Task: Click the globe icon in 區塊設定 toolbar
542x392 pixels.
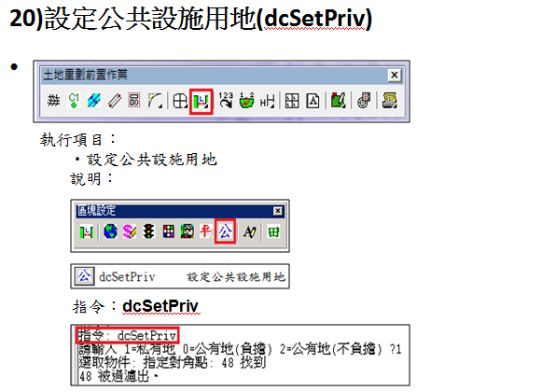Action: tap(110, 231)
